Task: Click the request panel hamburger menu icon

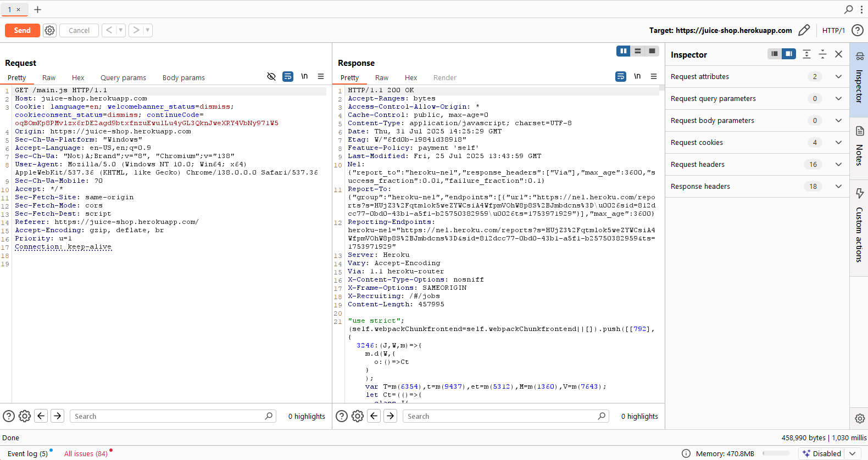Action: [321, 77]
